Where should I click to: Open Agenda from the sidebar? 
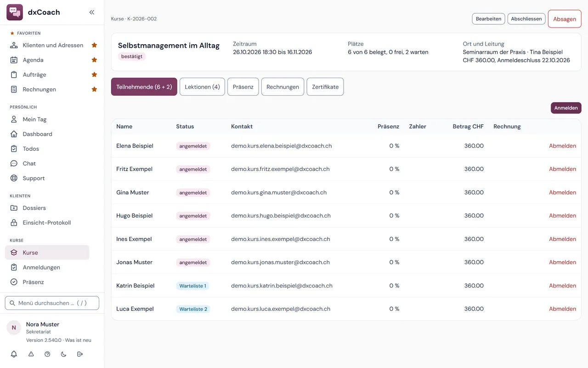(x=47, y=60)
